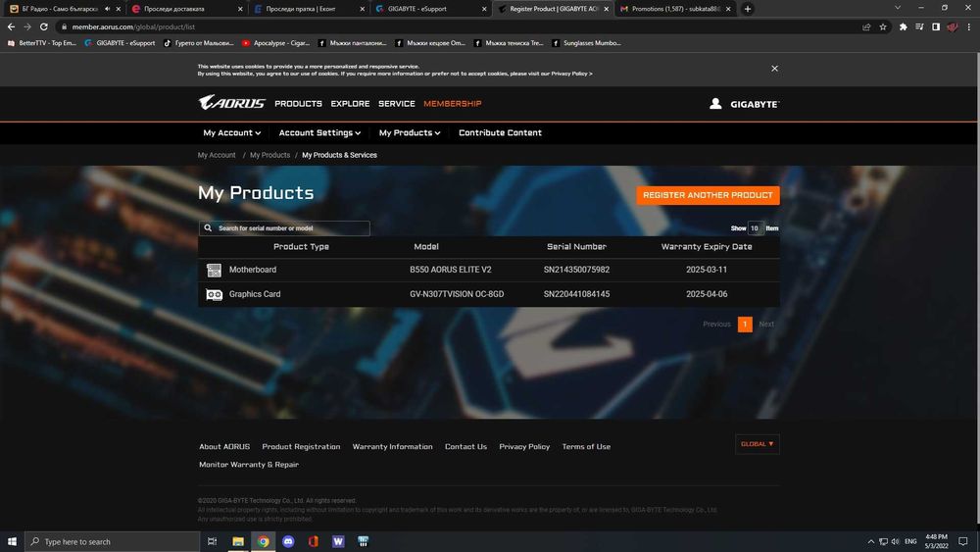
Task: Open the cookie notice Privacy Policy link
Action: coord(571,74)
